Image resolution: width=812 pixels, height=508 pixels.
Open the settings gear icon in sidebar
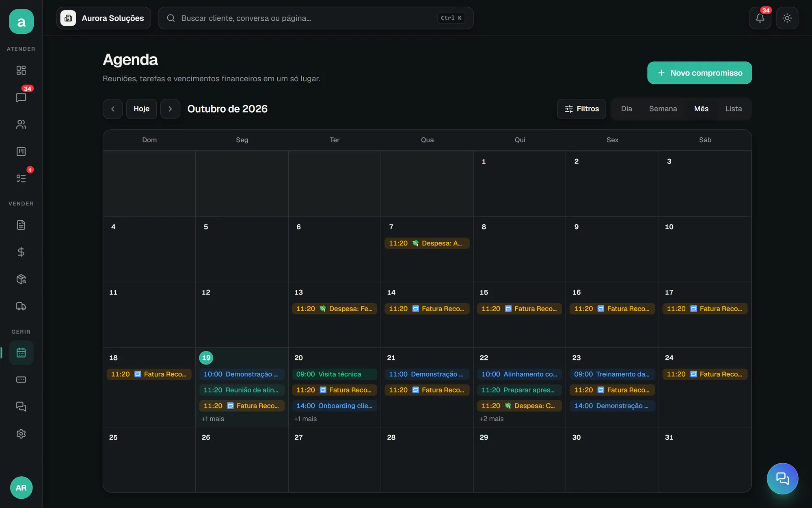point(21,434)
